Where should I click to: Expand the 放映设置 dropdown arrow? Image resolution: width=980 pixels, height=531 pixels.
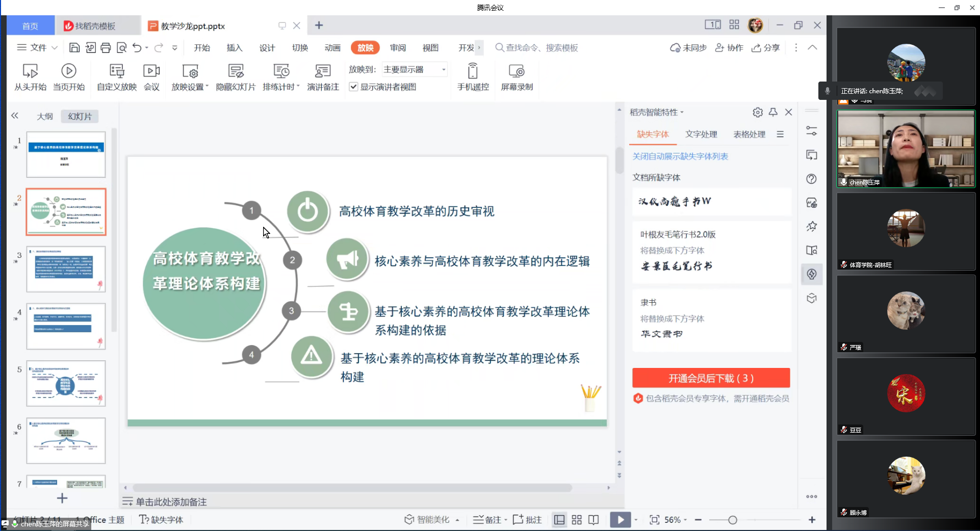(x=207, y=87)
